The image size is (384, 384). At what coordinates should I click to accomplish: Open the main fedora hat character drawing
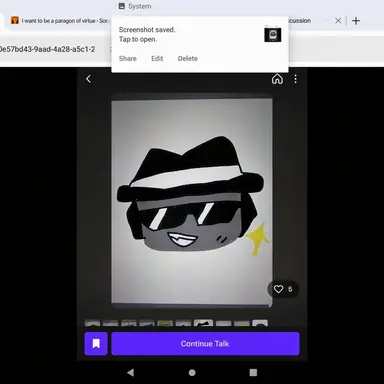[x=192, y=202]
